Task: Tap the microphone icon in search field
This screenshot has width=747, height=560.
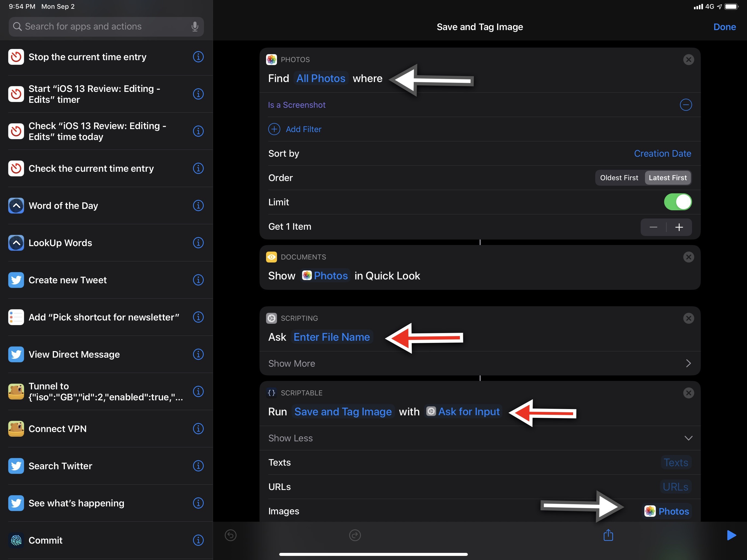Action: [x=195, y=26]
